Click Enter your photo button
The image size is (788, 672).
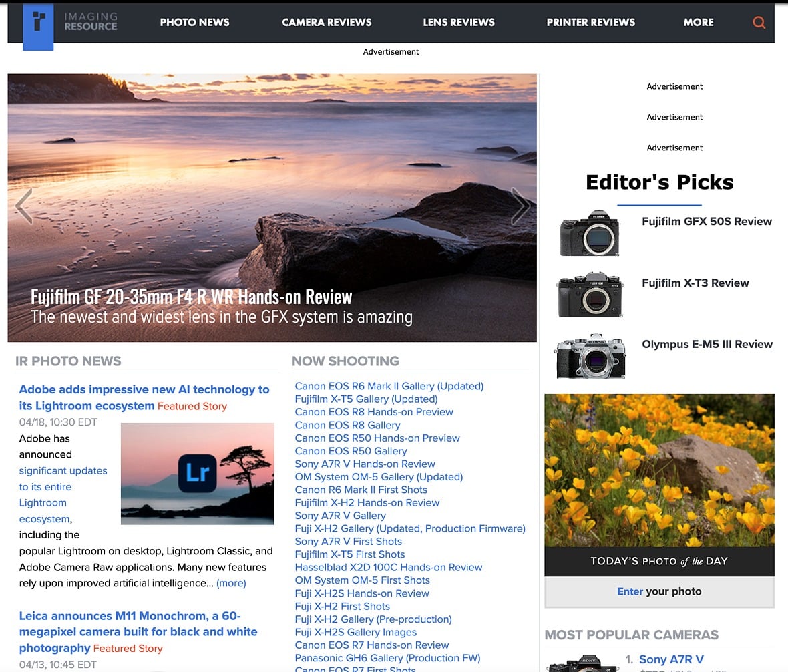coord(659,592)
